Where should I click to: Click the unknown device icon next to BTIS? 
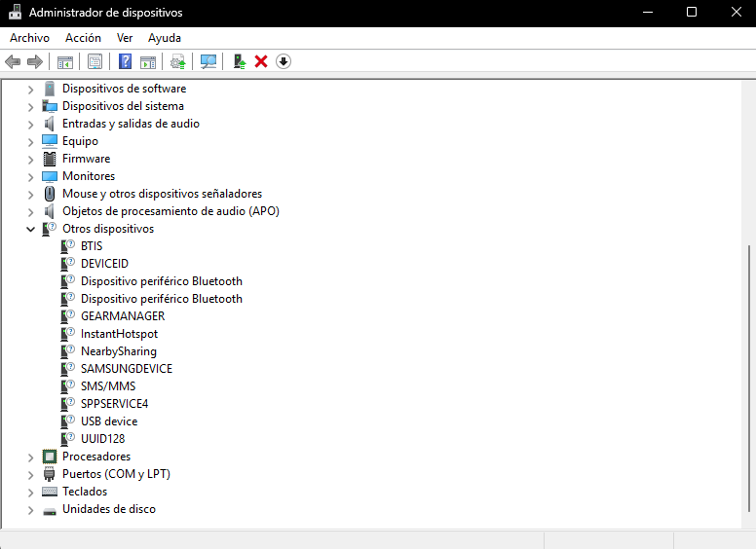click(x=67, y=246)
